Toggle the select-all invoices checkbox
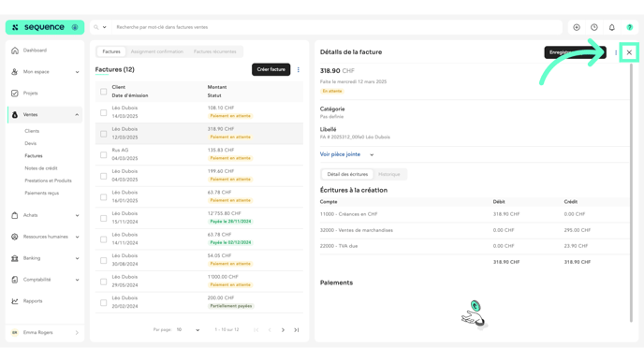This screenshot has width=644, height=362. pyautogui.click(x=104, y=92)
